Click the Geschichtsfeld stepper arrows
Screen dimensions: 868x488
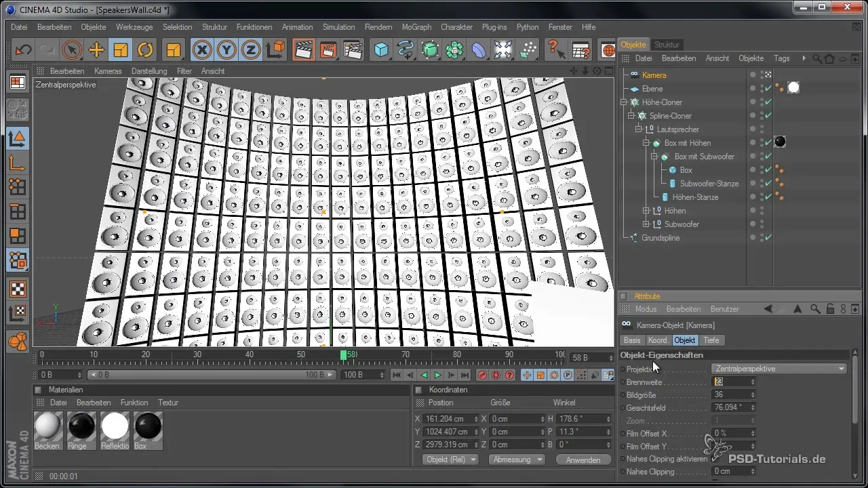(x=753, y=407)
